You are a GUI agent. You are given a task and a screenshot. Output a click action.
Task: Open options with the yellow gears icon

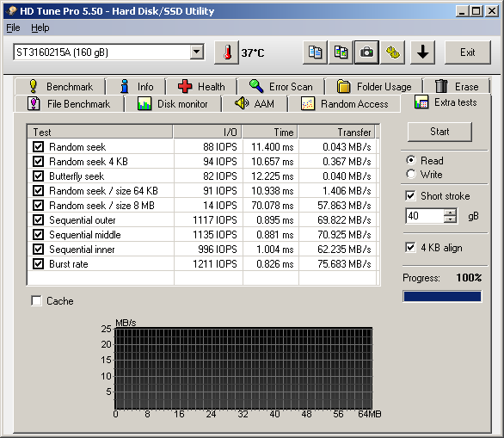click(x=392, y=52)
